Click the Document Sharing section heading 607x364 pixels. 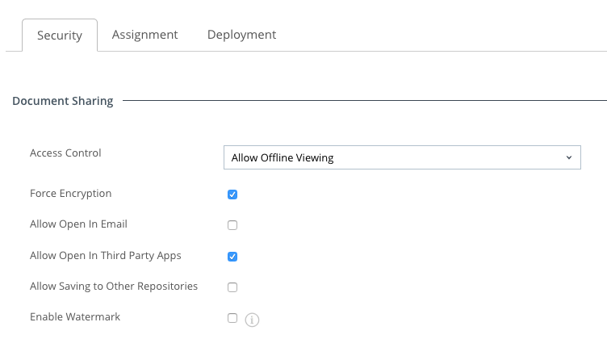tap(62, 102)
